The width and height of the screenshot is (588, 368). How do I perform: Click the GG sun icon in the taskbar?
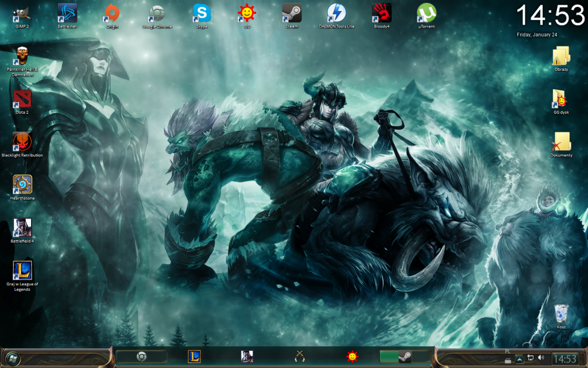tap(352, 356)
